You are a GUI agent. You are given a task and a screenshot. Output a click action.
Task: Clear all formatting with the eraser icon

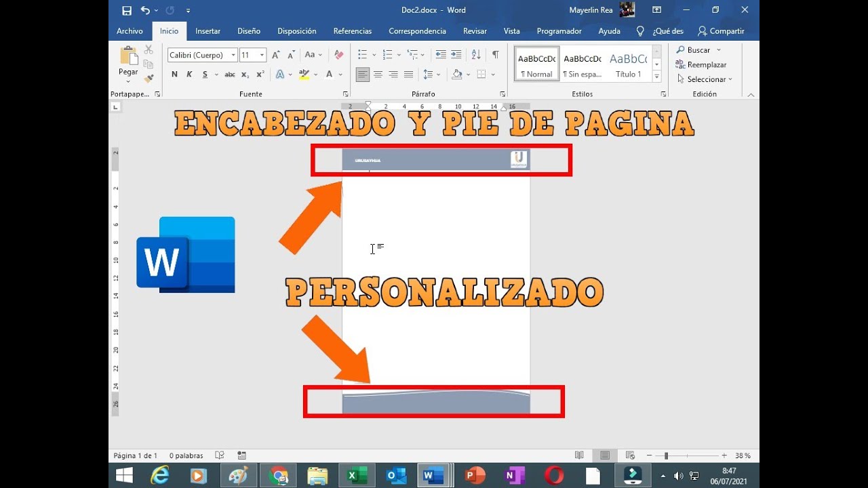338,55
